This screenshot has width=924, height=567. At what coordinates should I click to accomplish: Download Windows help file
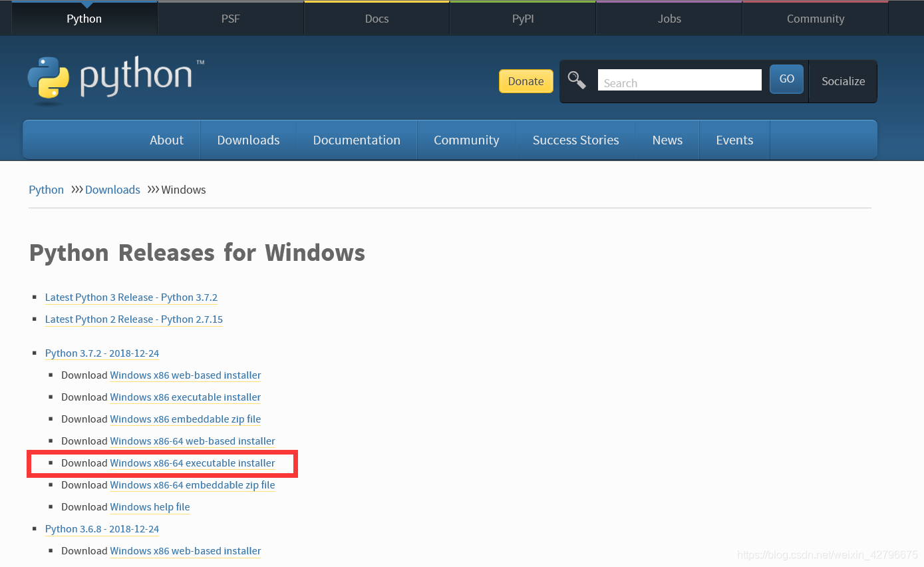[150, 507]
